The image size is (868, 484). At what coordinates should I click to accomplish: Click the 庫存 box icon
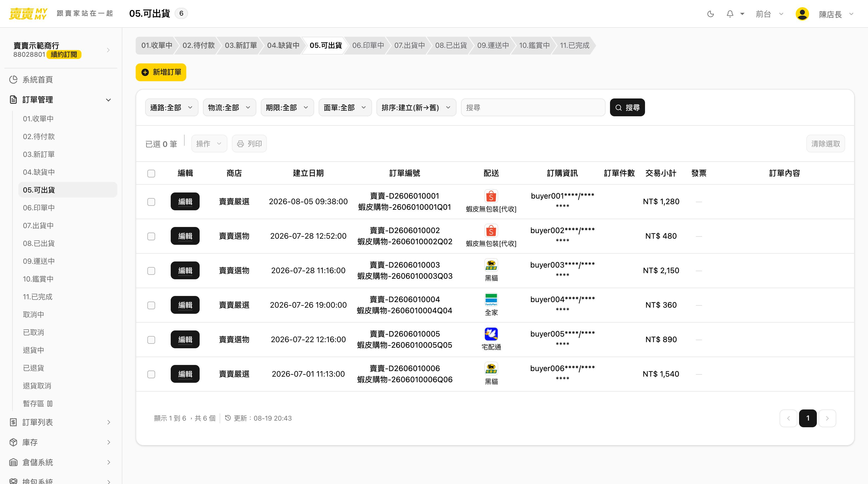coord(13,442)
